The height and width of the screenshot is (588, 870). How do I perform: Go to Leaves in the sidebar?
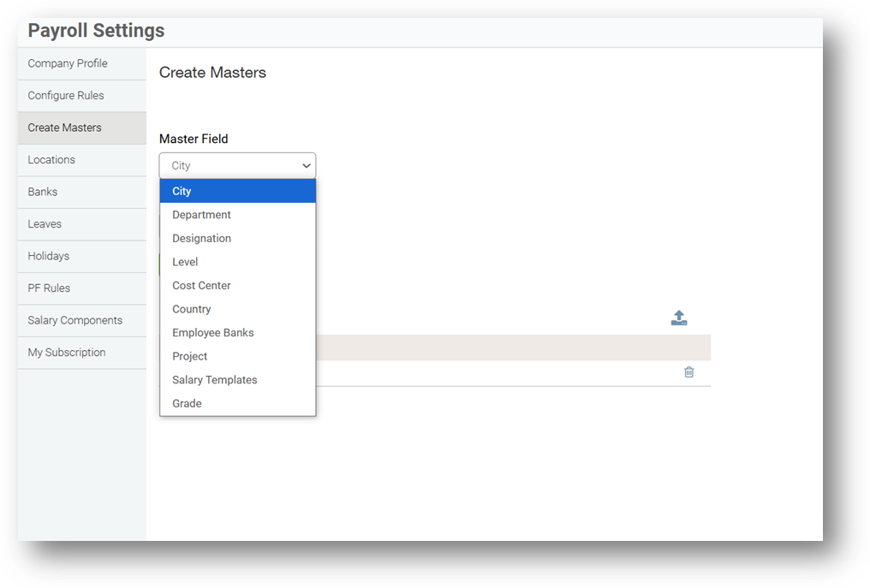click(x=82, y=224)
